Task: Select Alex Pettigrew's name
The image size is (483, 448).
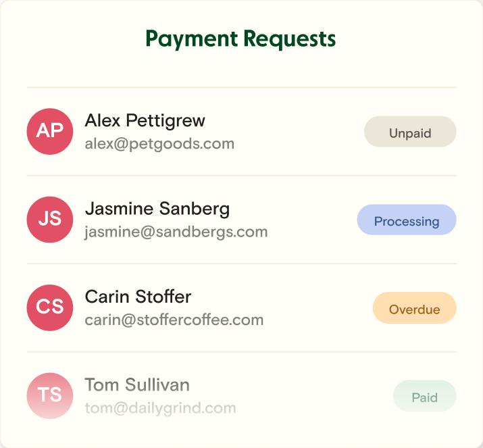Action: tap(145, 121)
